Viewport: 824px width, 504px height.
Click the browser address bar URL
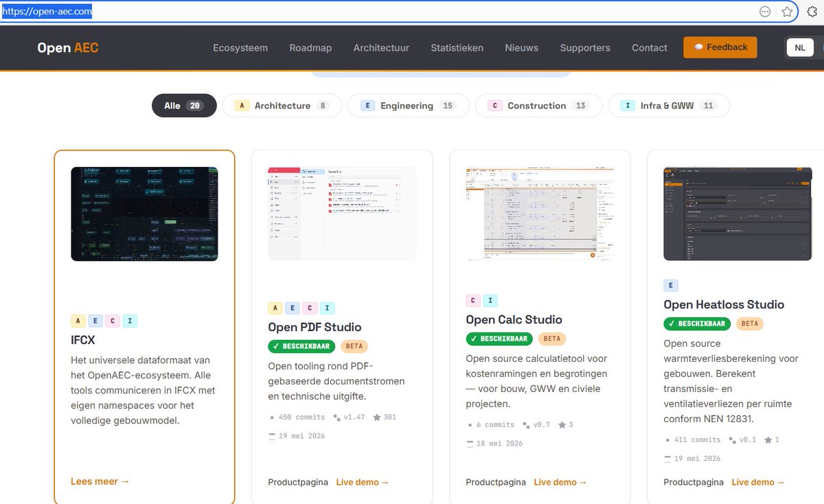(x=47, y=12)
